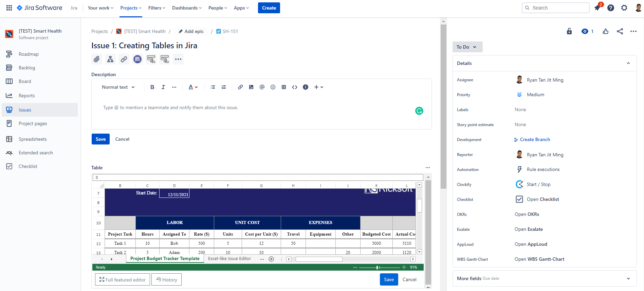Open the text color dropdown
The image size is (644, 291).
click(193, 87)
